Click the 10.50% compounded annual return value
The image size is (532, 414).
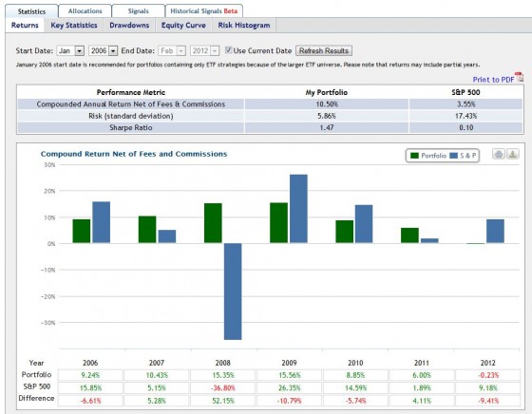pyautogui.click(x=327, y=104)
